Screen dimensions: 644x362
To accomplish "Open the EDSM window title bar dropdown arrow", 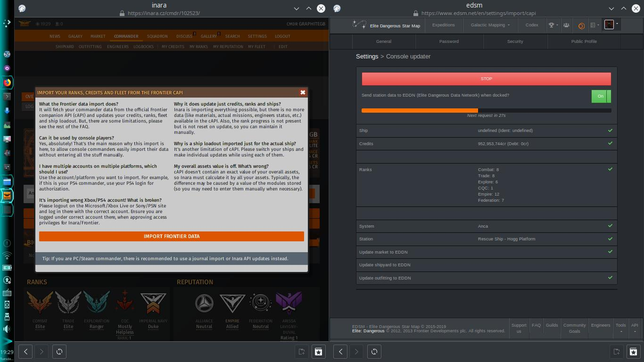I will pyautogui.click(x=611, y=8).
